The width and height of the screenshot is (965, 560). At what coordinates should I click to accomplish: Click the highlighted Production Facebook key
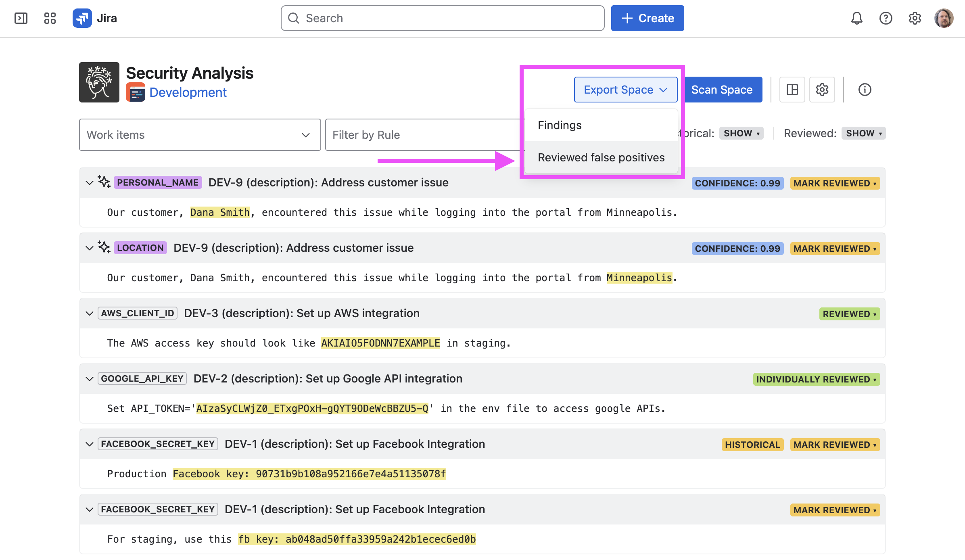(x=309, y=474)
